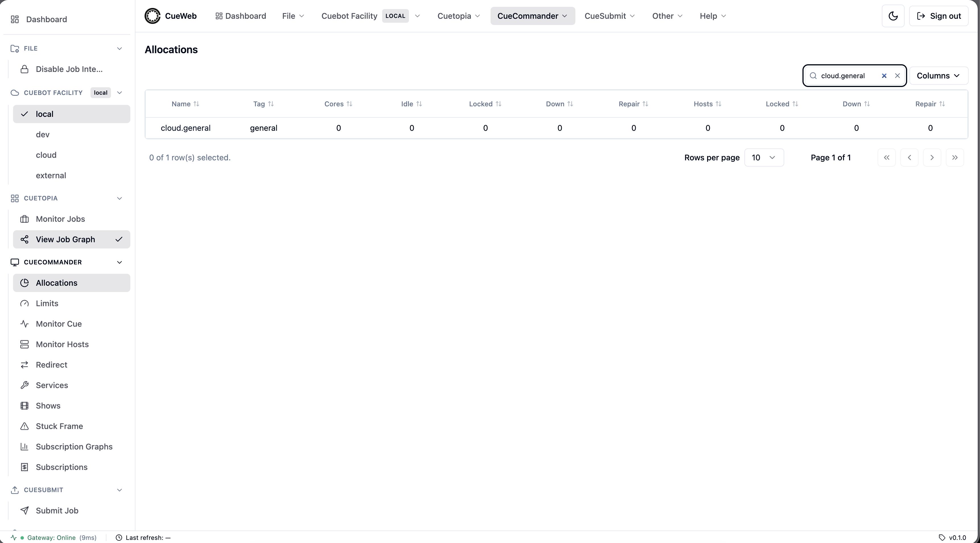Open the Help menu in navbar
Screen dimensions: 980x543
click(x=713, y=16)
